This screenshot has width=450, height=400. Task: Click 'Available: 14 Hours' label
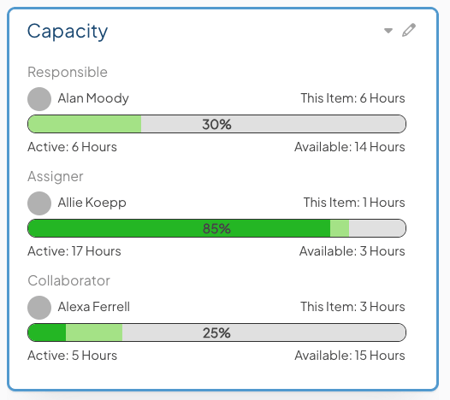(349, 147)
